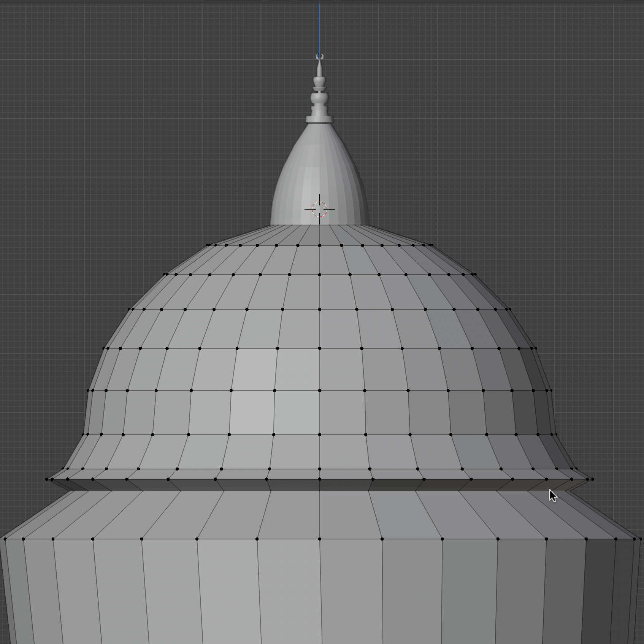This screenshot has width=644, height=644.
Task: Select center vertex of second dome ring
Action: click(x=319, y=275)
